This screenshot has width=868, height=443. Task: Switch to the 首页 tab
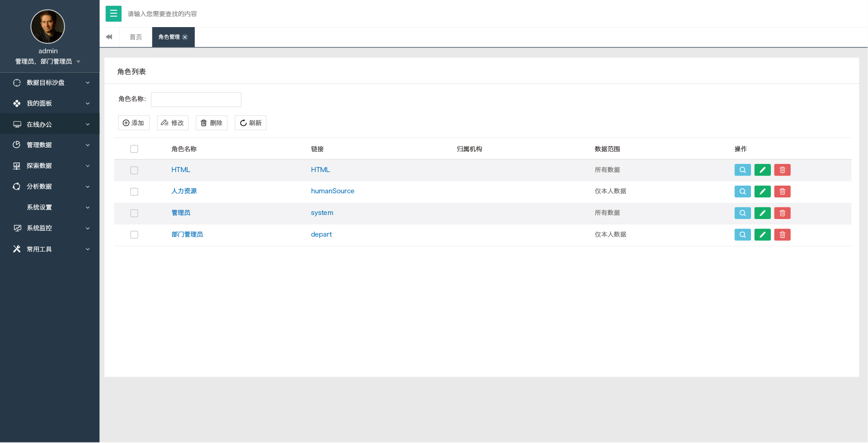136,37
